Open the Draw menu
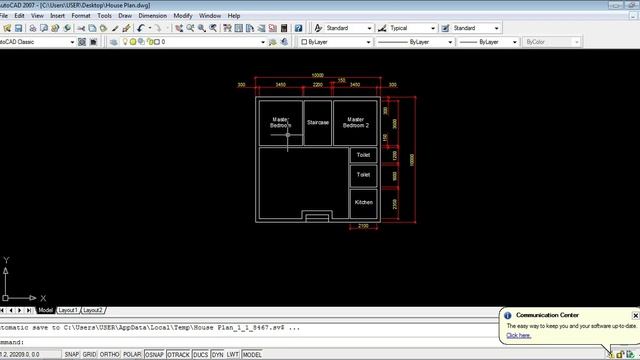 click(x=125, y=16)
